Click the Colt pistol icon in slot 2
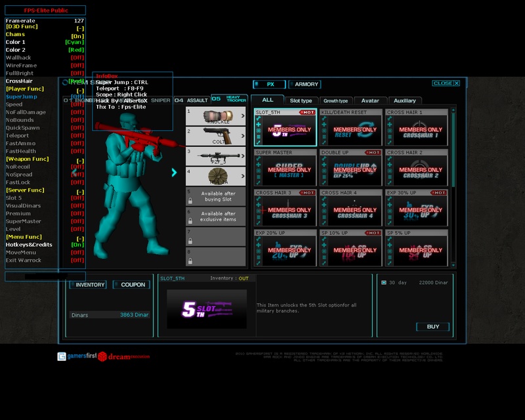The height and width of the screenshot is (420, 525). point(219,136)
